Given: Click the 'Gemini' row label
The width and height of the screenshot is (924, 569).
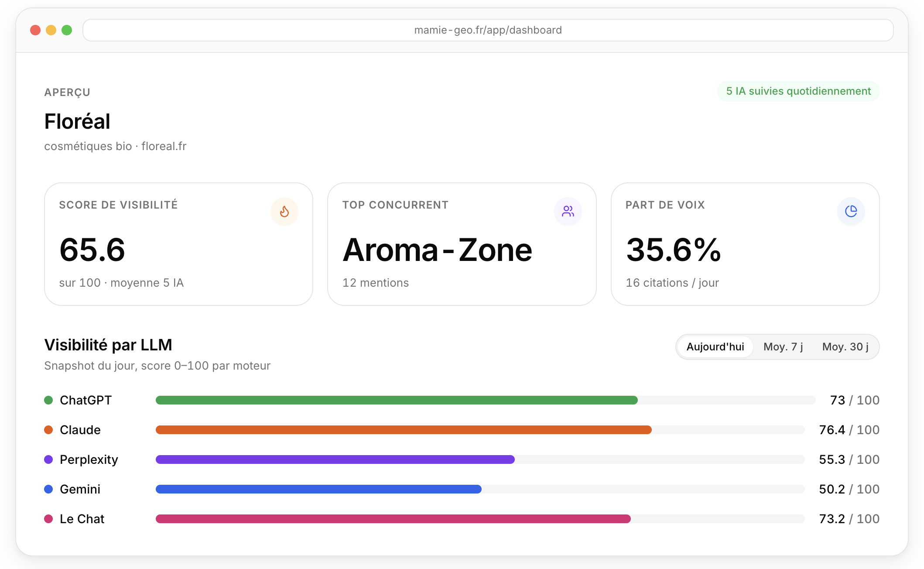Looking at the screenshot, I should tap(80, 489).
